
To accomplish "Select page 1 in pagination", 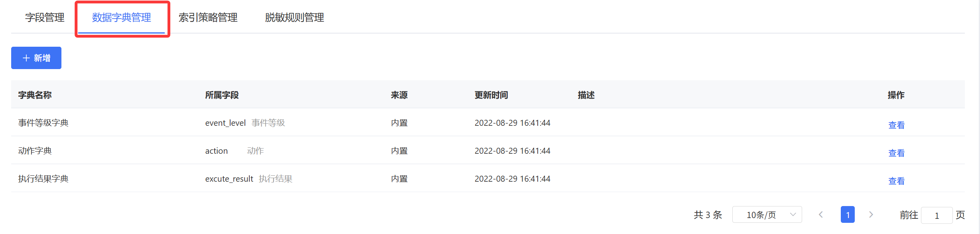I will pyautogui.click(x=848, y=215).
